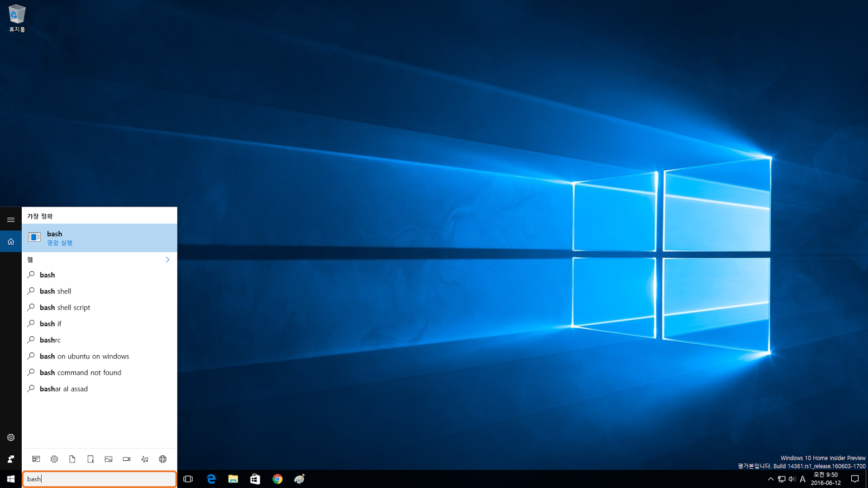The image size is (868, 488).
Task: Select the 'bash shell script' web suggestion
Action: point(65,307)
